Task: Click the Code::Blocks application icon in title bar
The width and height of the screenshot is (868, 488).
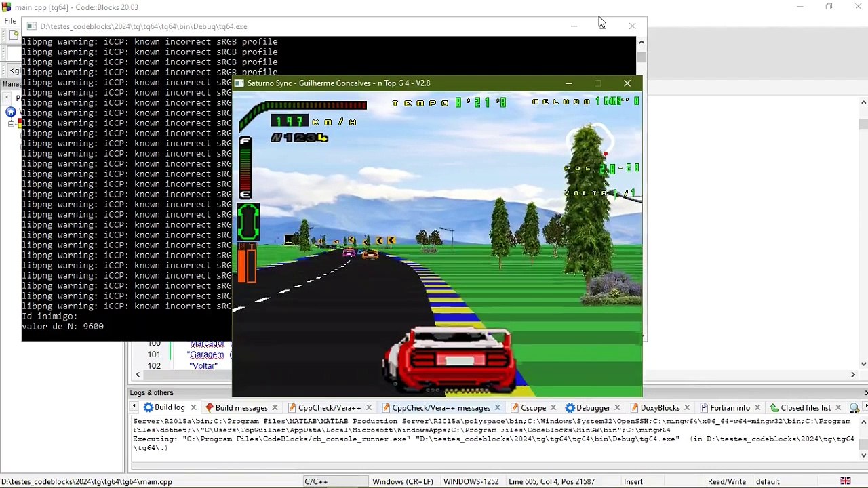Action: [6, 7]
